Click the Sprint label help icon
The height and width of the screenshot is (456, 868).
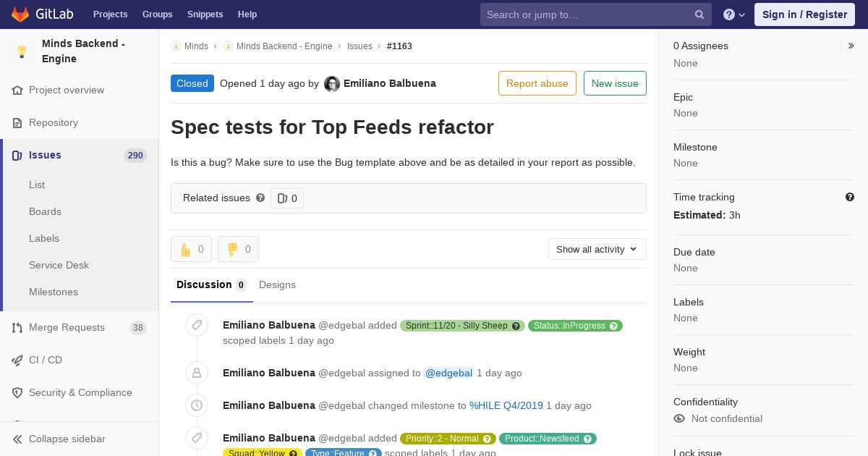(x=516, y=326)
